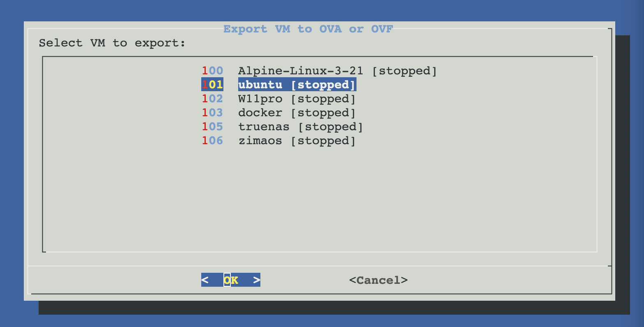The width and height of the screenshot is (644, 327).
Task: Click VM ID 100
Action: [212, 71]
